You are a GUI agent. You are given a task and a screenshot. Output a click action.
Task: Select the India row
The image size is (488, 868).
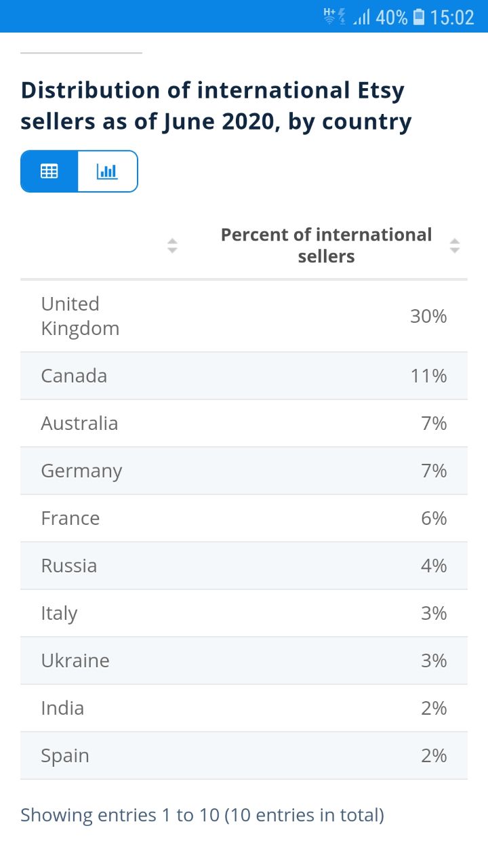click(244, 708)
